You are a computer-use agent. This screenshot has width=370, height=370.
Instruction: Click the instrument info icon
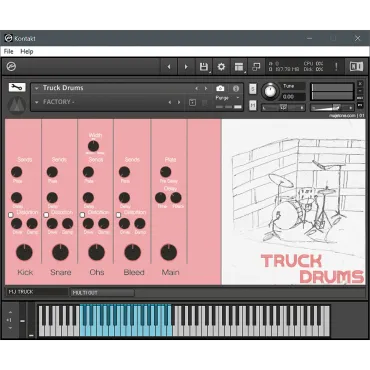[x=236, y=88]
